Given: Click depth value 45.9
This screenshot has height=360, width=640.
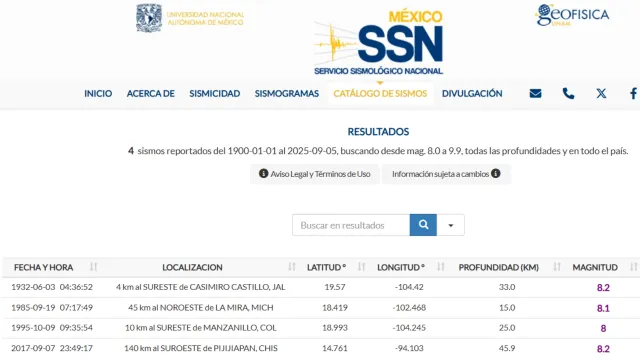Looking at the screenshot, I should click(507, 348).
